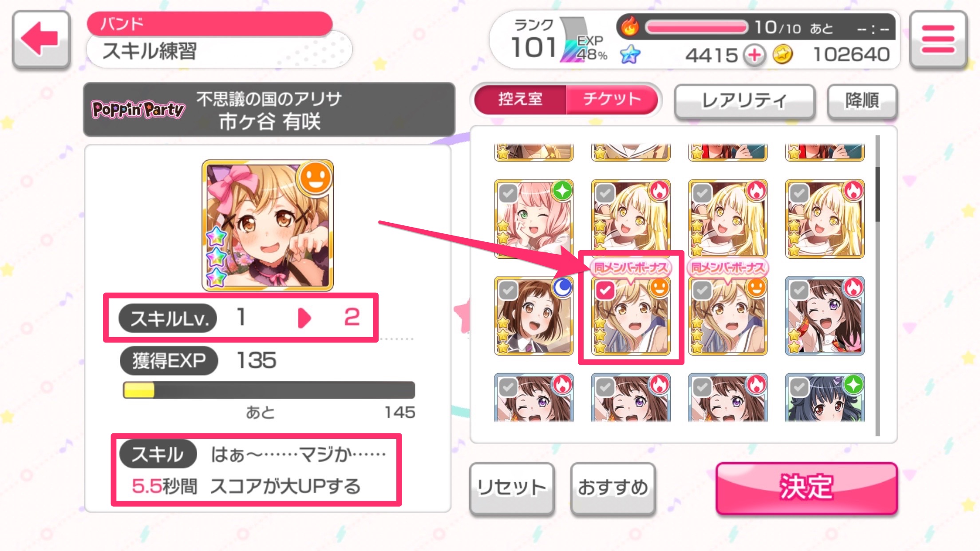980x551 pixels.
Task: Tap the Poppin'Party band logo
Action: [138, 109]
